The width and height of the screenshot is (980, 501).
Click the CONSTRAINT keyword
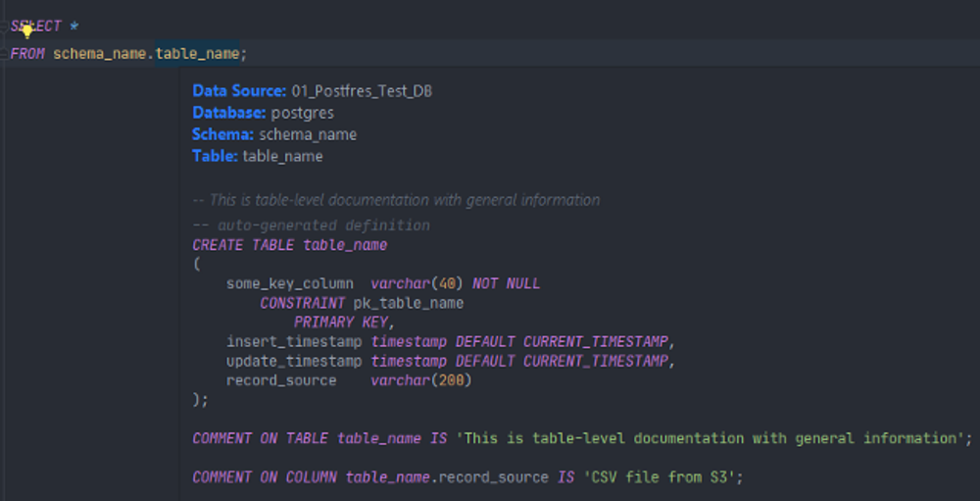(x=303, y=303)
